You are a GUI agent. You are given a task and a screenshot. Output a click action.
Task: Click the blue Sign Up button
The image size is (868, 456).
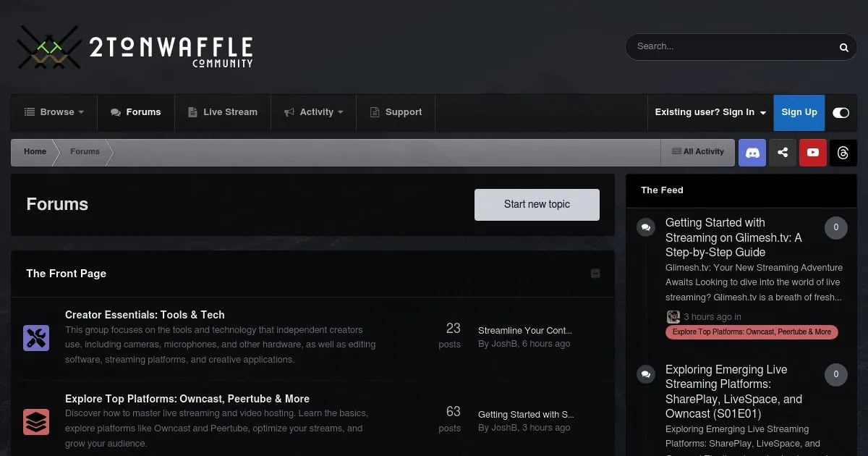click(x=799, y=112)
